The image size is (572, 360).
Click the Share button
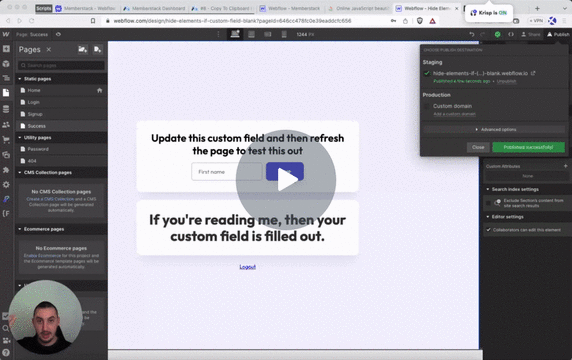pos(531,34)
